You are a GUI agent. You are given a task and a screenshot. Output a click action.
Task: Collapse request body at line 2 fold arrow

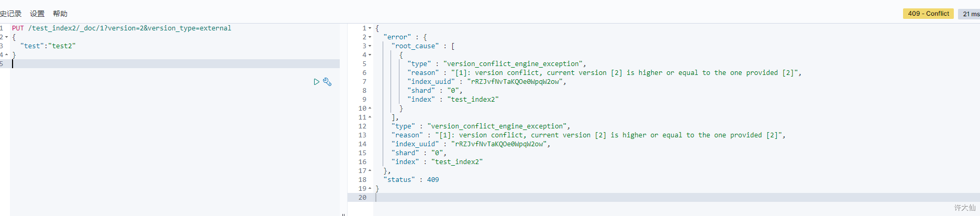[x=6, y=37]
